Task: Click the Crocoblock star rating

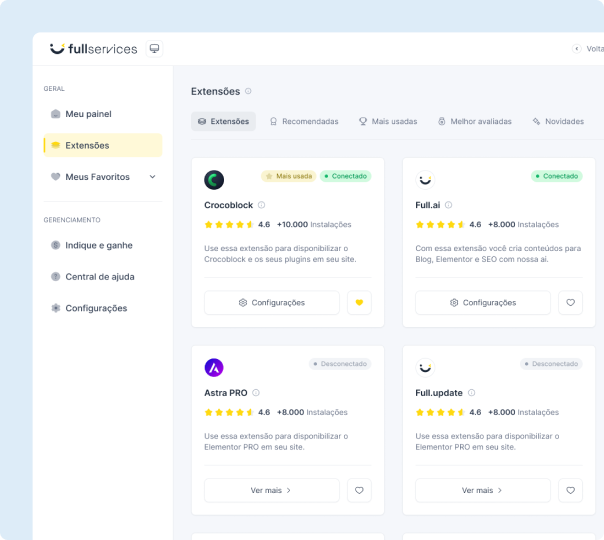Action: (228, 225)
